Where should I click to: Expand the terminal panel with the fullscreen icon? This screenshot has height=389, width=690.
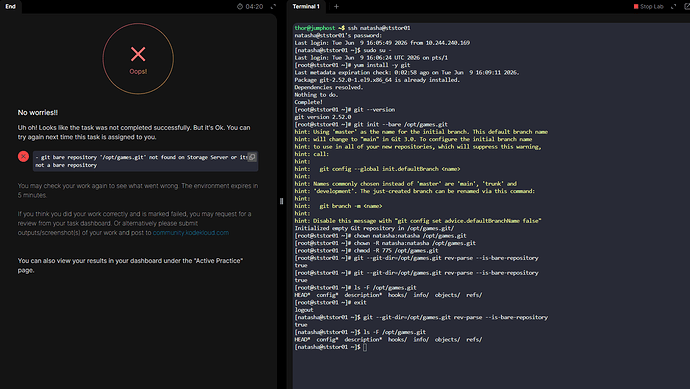coord(673,6)
